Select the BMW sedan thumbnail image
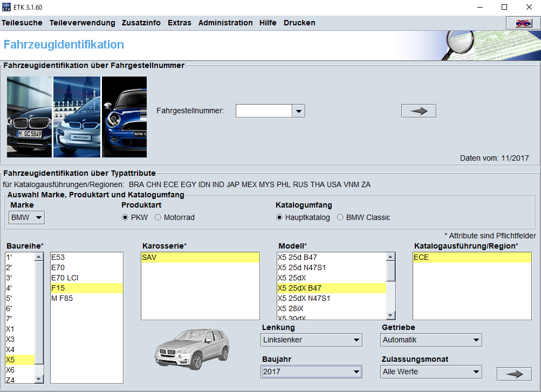 [x=29, y=116]
